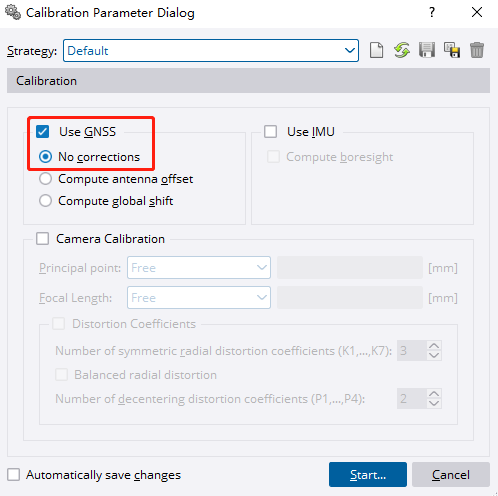Enable the Use IMU checkbox
Viewport: 498px width, 496px height.
pos(270,131)
